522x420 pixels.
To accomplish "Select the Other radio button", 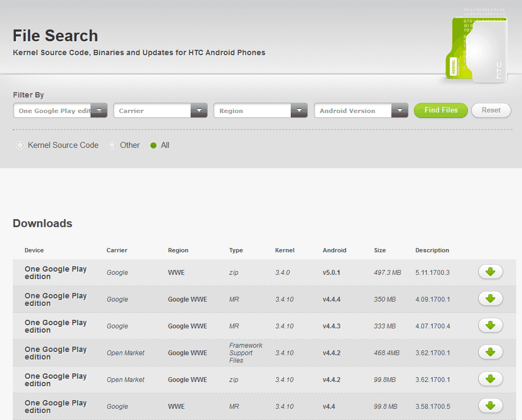I will 112,146.
